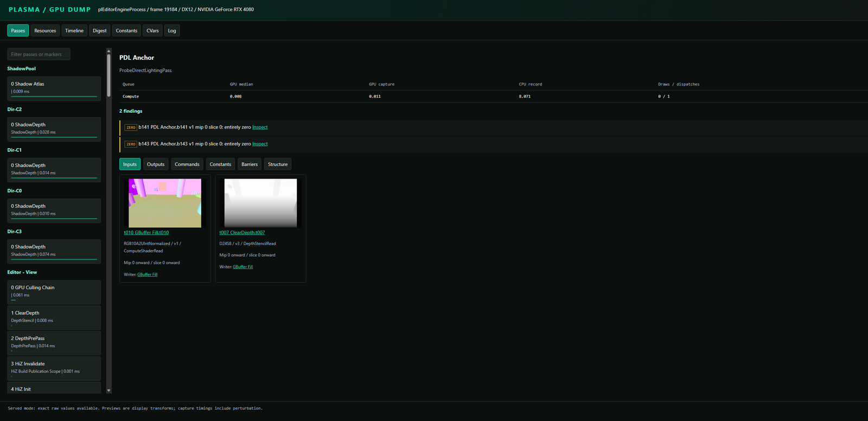This screenshot has width=868, height=421.
Task: Show the Structure section
Action: click(278, 164)
